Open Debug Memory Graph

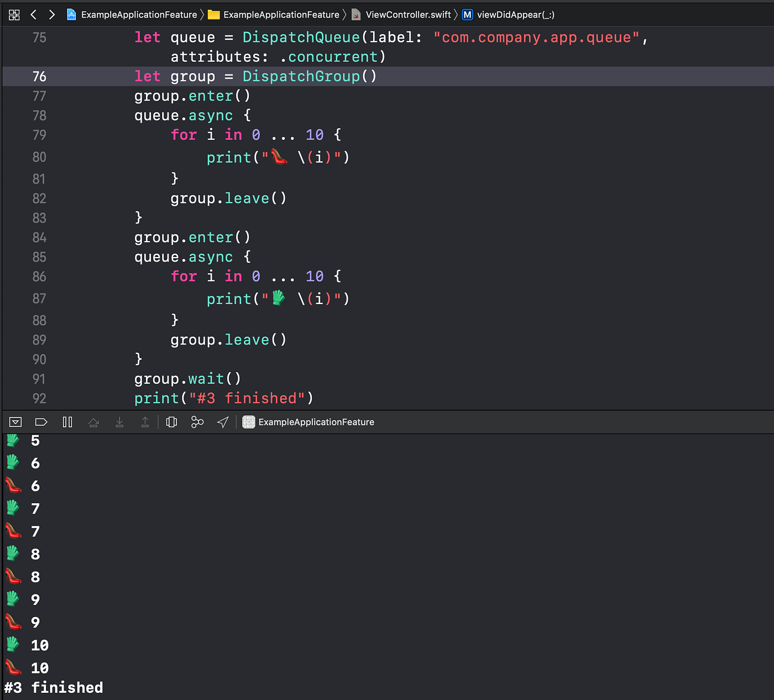tap(197, 422)
